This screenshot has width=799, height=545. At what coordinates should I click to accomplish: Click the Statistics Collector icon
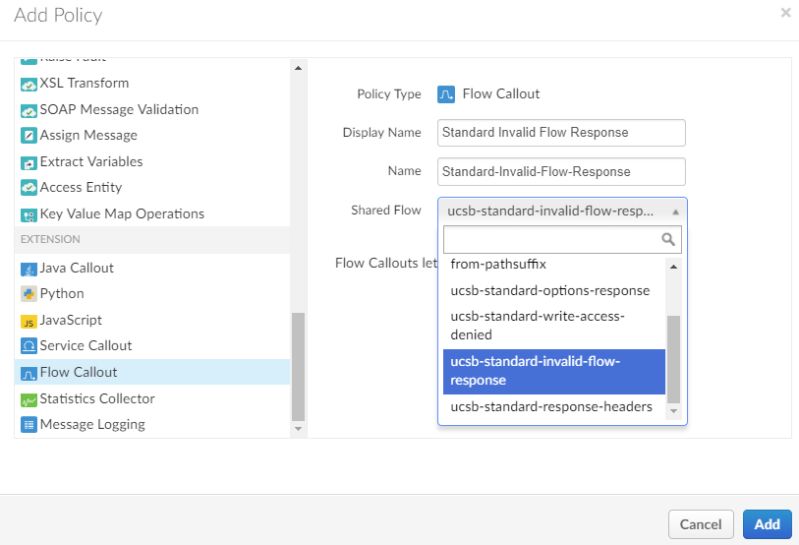(27, 399)
